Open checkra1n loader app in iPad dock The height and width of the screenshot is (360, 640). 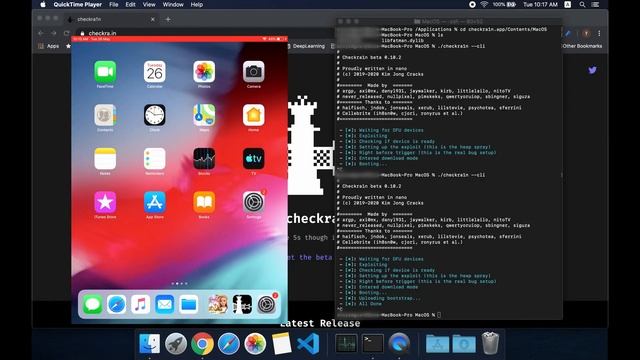point(242,304)
